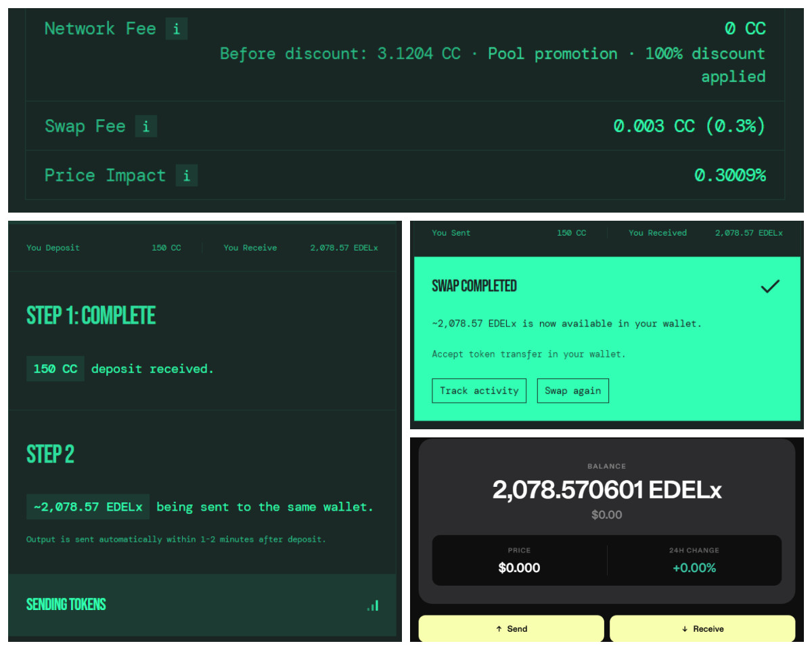The image size is (812, 650).
Task: Click the 'Accept token transfer in your wallet' text
Action: (528, 354)
